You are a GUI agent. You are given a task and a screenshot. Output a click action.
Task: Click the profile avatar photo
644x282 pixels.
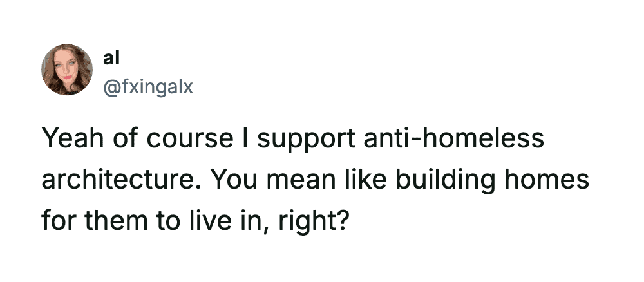tap(67, 70)
